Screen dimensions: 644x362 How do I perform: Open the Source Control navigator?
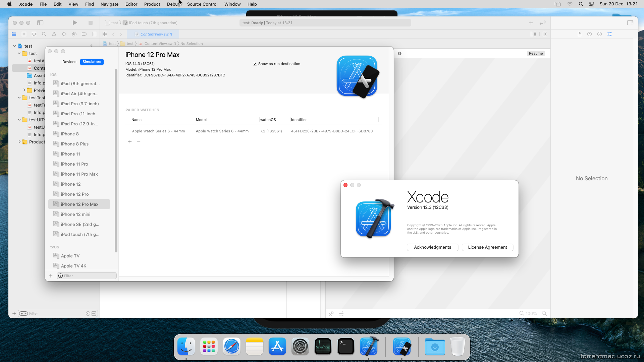[24, 34]
